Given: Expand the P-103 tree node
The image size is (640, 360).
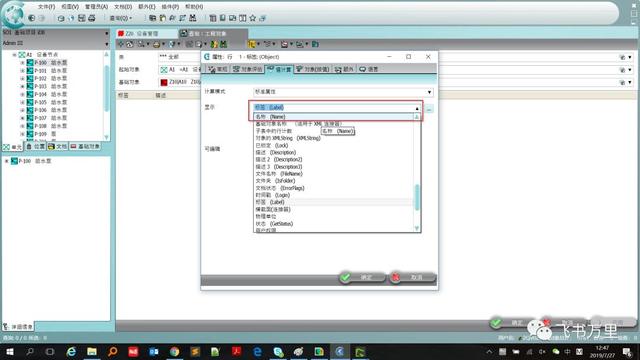Looking at the screenshot, I should [22, 87].
